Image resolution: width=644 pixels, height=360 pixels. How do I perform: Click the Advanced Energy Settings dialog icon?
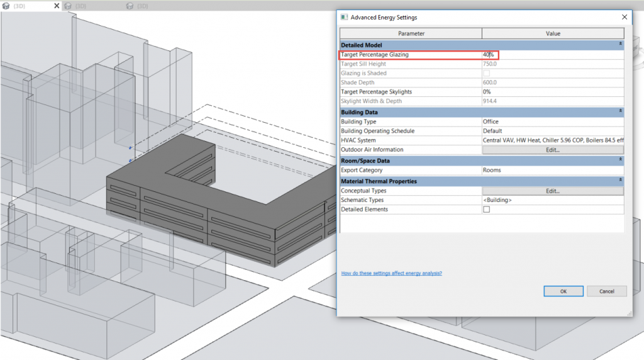344,17
